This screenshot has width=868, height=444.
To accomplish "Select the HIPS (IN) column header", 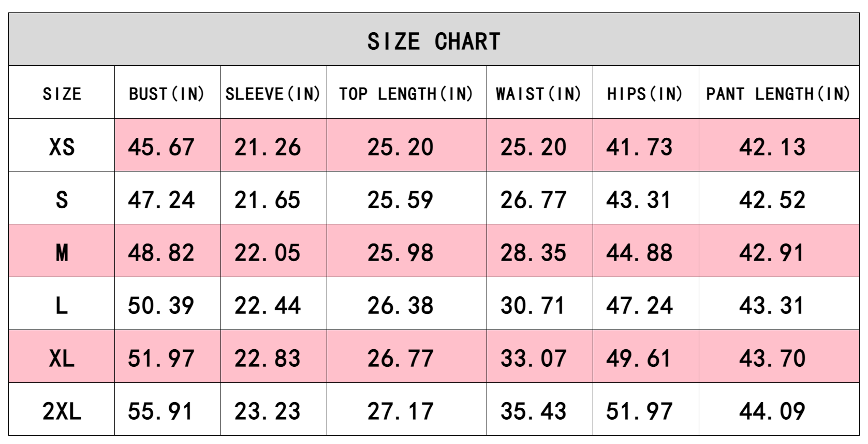I will point(645,94).
